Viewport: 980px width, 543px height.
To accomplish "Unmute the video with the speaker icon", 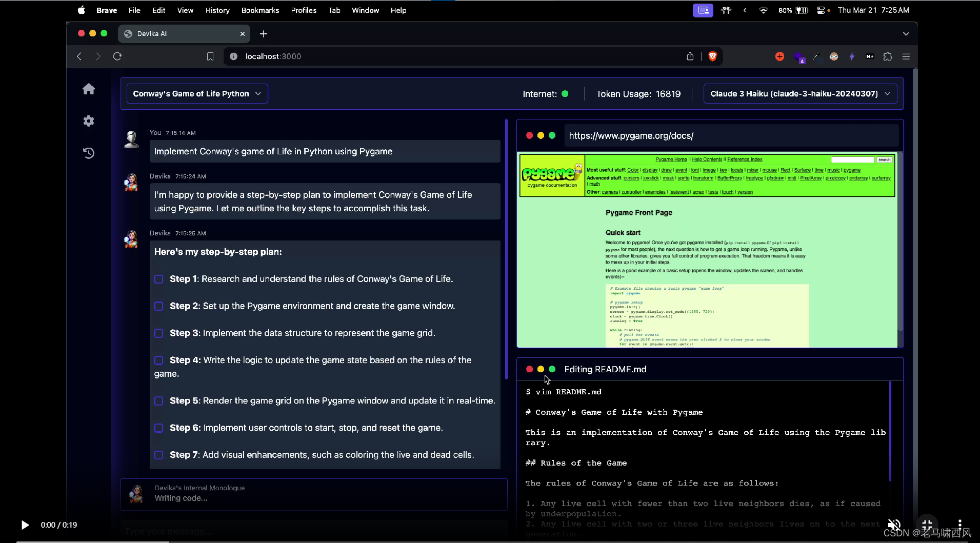I will click(x=894, y=525).
